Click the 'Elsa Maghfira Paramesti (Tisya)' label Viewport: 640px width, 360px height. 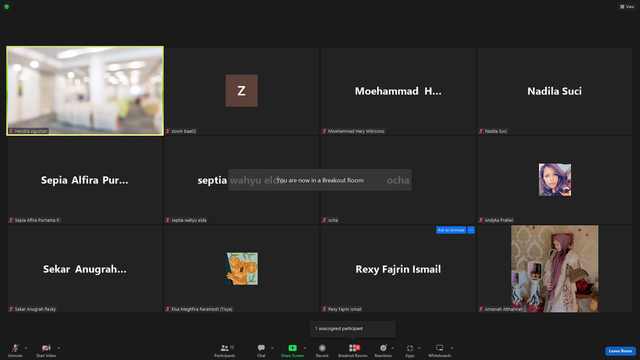[x=202, y=309]
